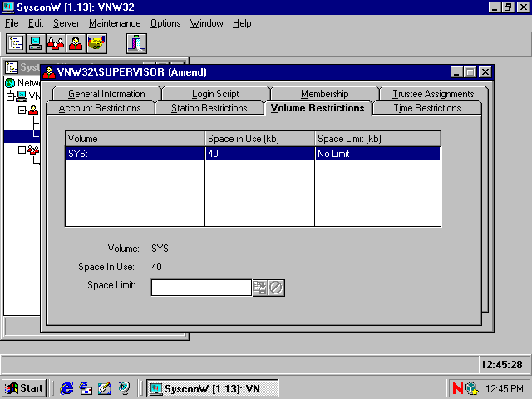Viewport: 532px width, 399px height.
Task: Switch to Membership tab
Action: pyautogui.click(x=325, y=94)
